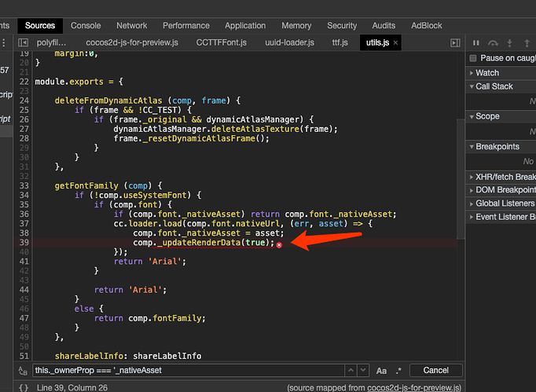The height and width of the screenshot is (392, 536).
Task: Select the Sources panel tab
Action: [40, 26]
